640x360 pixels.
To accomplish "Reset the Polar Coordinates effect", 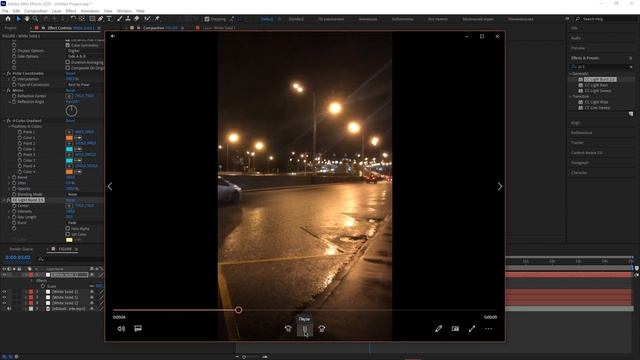I will 71,73.
